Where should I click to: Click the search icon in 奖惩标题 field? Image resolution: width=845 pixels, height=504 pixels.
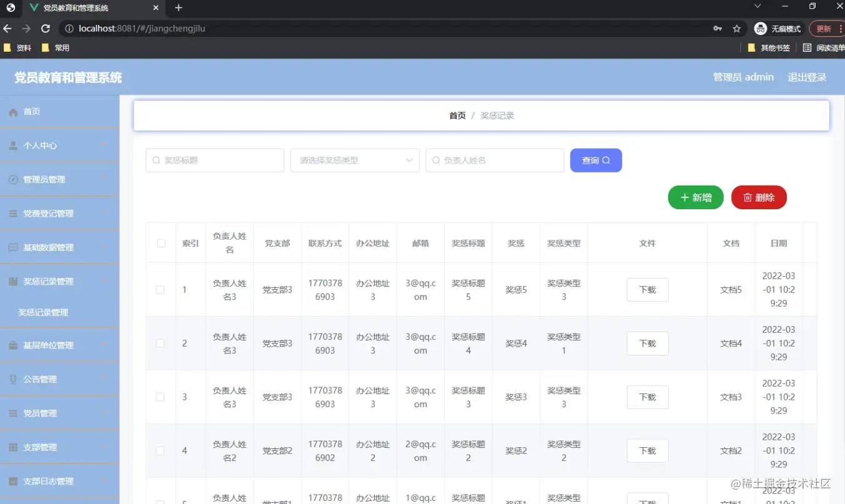[x=156, y=161]
